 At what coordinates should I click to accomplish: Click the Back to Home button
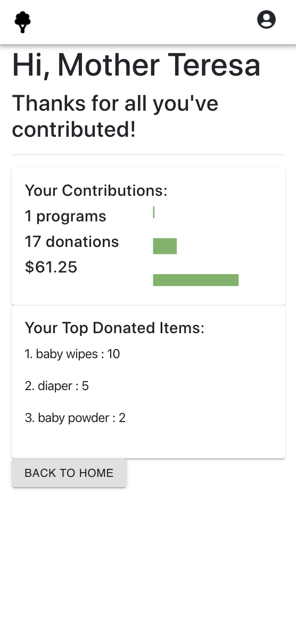(69, 473)
